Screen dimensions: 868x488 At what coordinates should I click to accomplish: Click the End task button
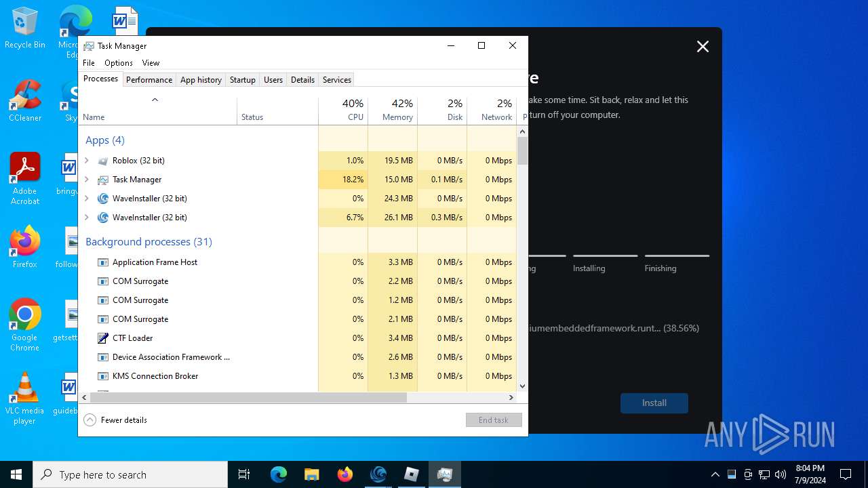(x=494, y=420)
